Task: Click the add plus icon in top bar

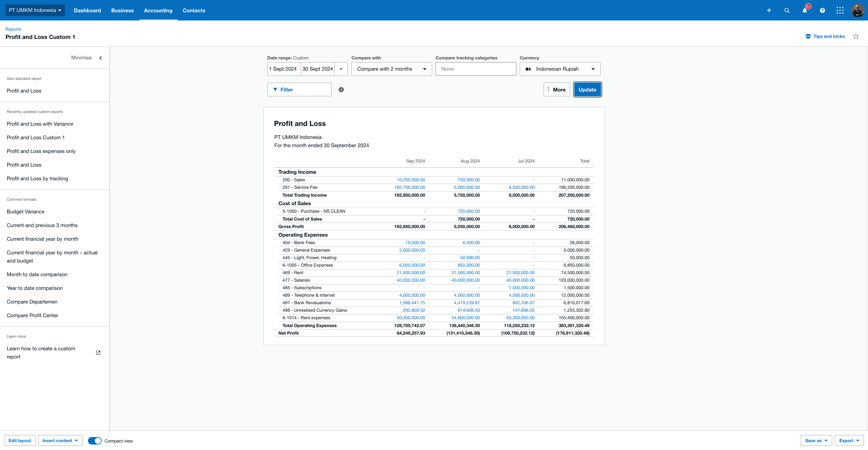Action: coord(769,10)
